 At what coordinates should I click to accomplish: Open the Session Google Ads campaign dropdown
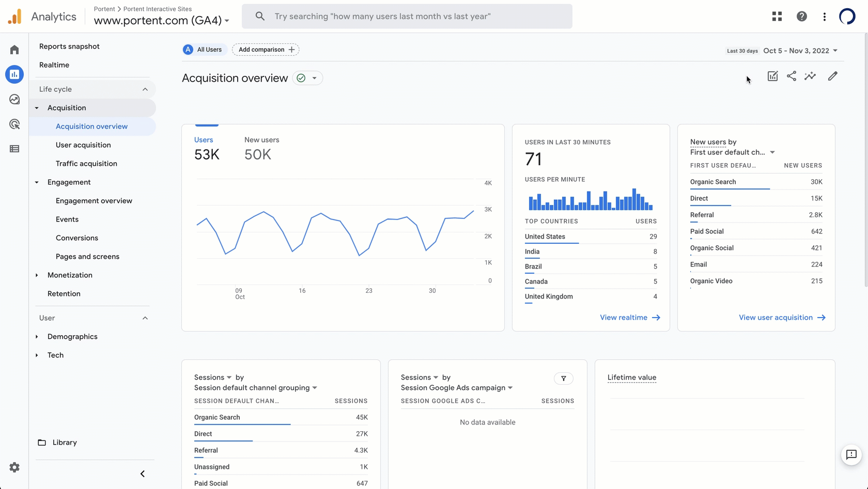[x=457, y=388]
